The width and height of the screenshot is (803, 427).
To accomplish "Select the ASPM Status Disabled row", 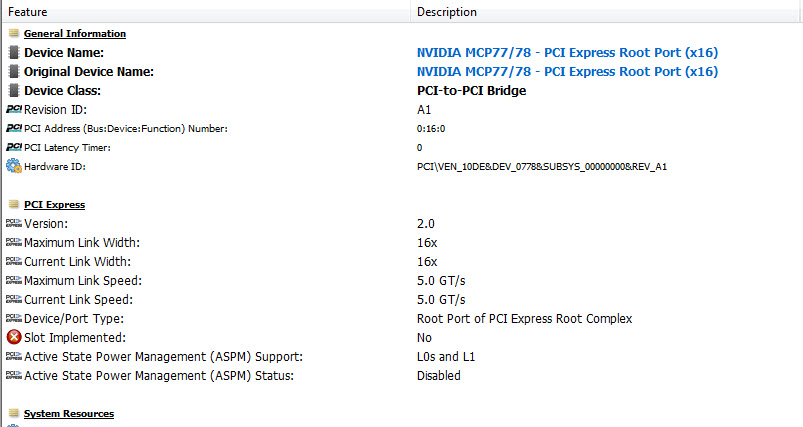I will [x=402, y=376].
